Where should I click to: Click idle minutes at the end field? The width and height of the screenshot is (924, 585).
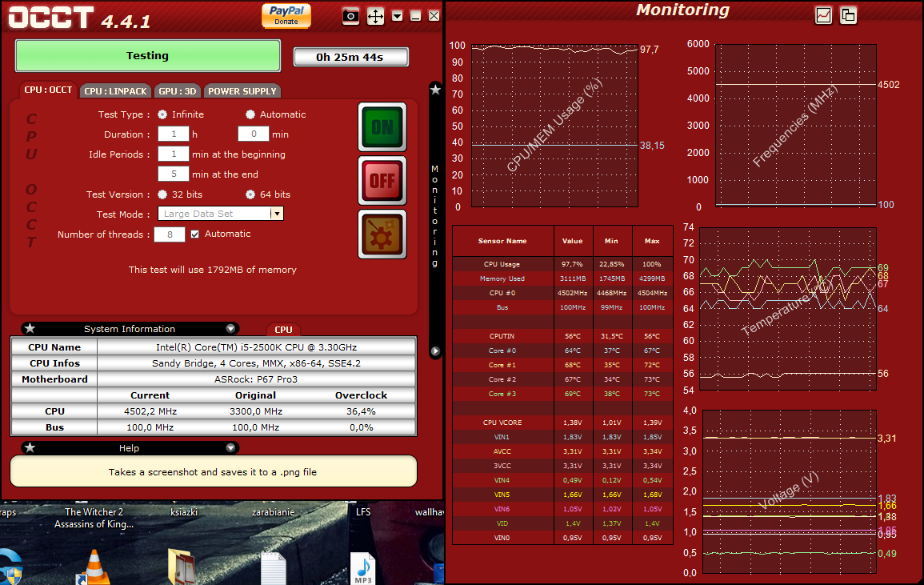click(174, 174)
